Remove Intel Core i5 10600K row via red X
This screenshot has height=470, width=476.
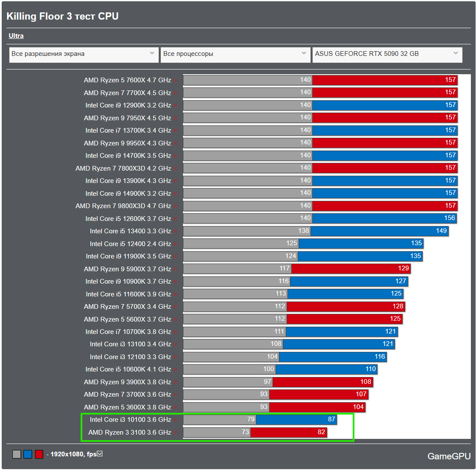[x=175, y=370]
